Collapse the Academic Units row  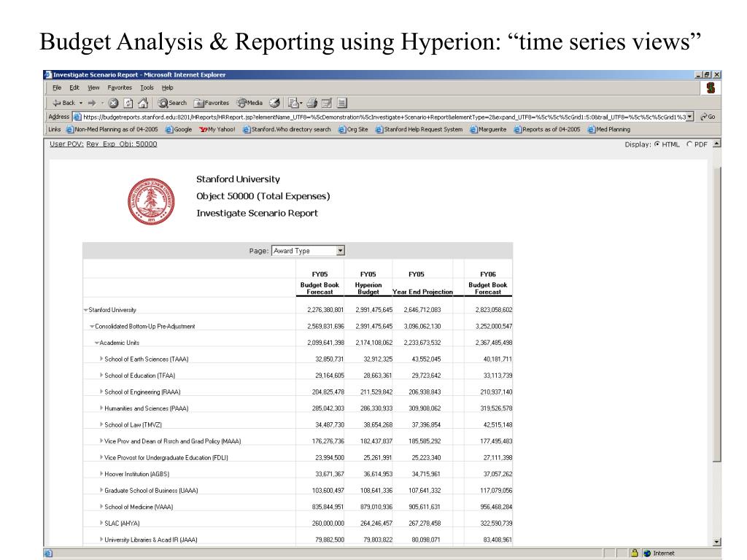pos(97,343)
